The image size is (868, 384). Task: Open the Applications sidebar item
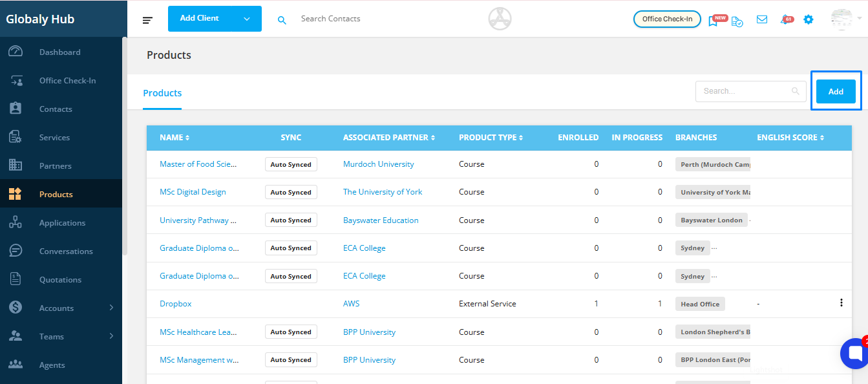(x=61, y=223)
